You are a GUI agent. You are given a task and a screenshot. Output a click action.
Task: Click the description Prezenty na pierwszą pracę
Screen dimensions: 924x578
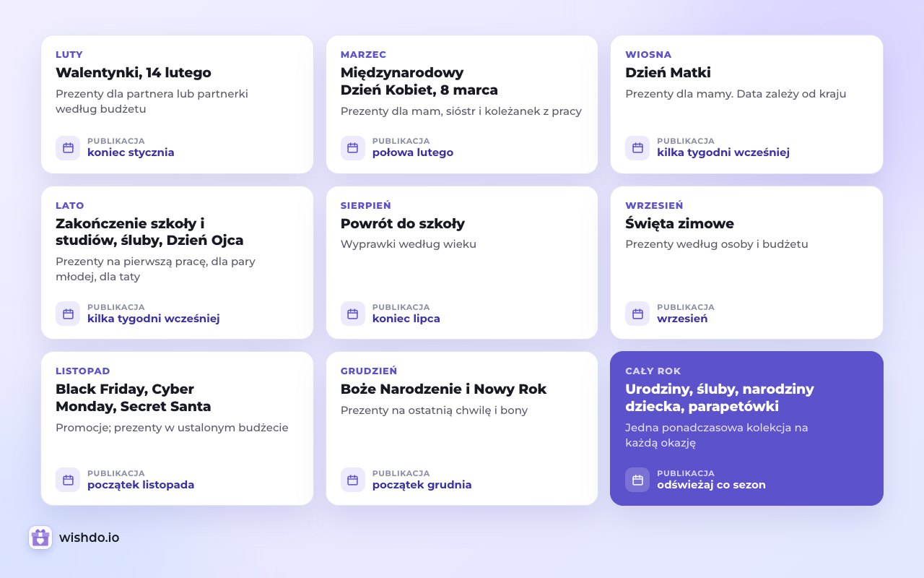155,269
